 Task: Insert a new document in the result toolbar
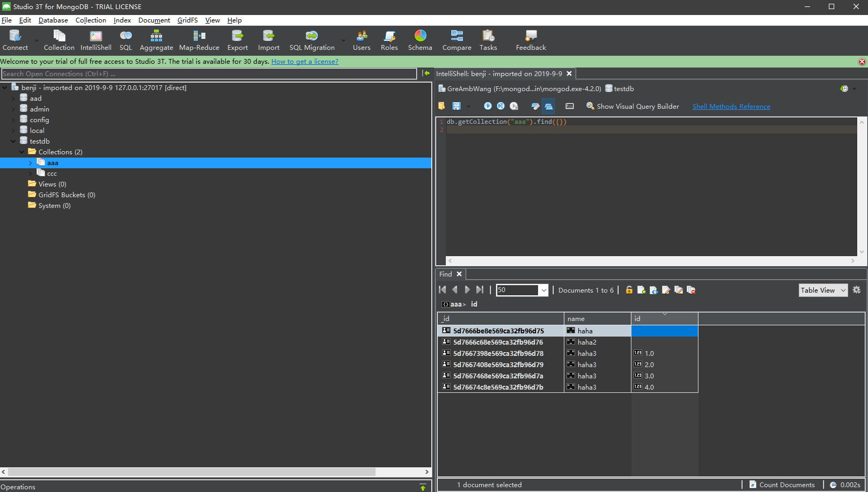[x=641, y=289]
